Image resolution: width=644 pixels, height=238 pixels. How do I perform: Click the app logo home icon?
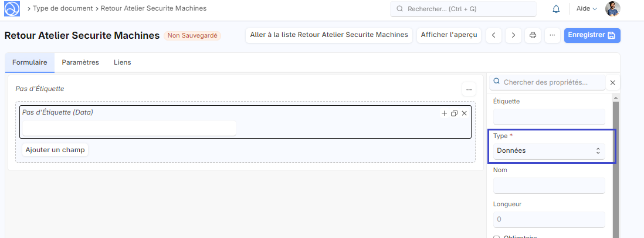(x=13, y=9)
